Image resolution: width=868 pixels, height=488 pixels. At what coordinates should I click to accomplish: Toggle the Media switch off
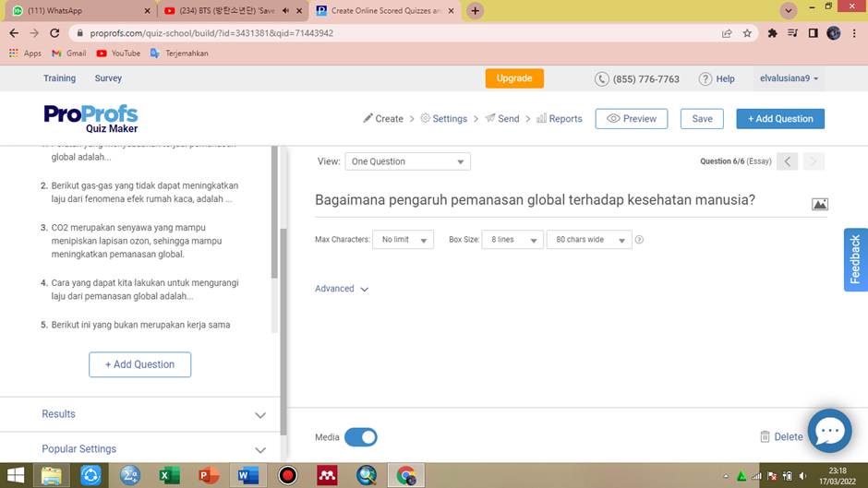[360, 437]
